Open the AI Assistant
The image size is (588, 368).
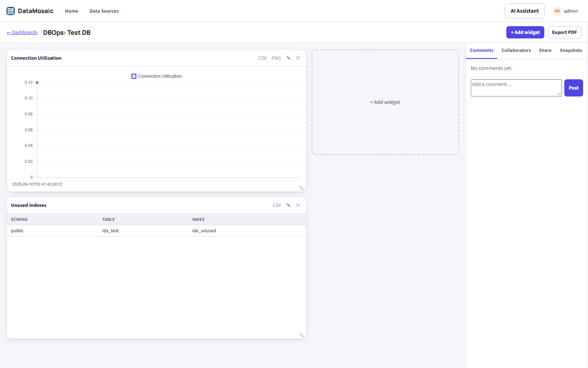525,11
